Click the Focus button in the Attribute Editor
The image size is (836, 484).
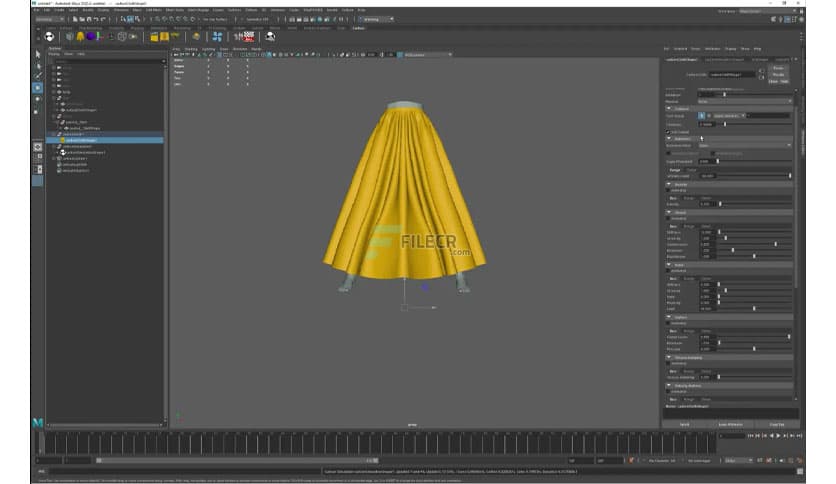pyautogui.click(x=778, y=68)
